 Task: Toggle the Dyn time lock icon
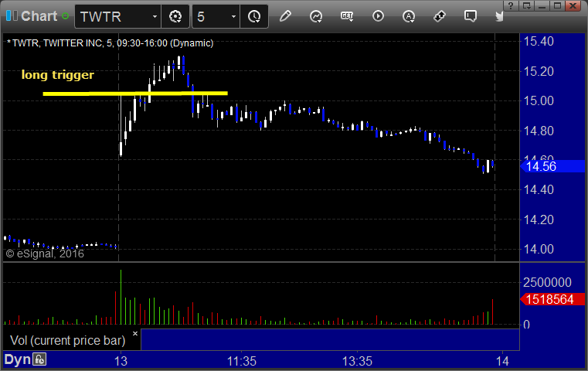point(39,359)
